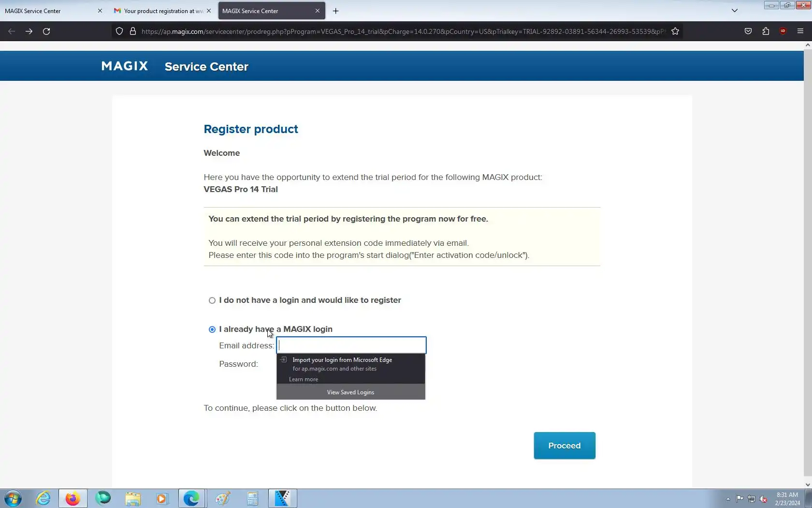Click the network tray icon
The height and width of the screenshot is (508, 812).
click(752, 499)
